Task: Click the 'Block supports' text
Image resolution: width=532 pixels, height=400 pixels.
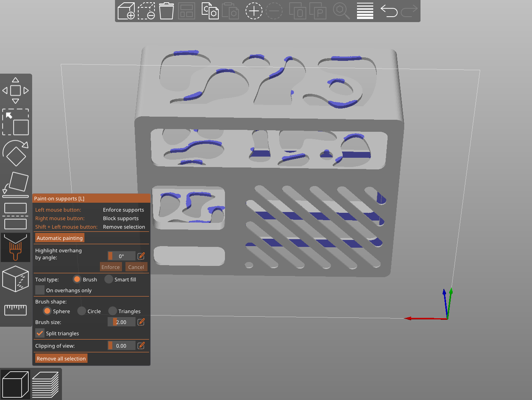Action: coord(121,218)
